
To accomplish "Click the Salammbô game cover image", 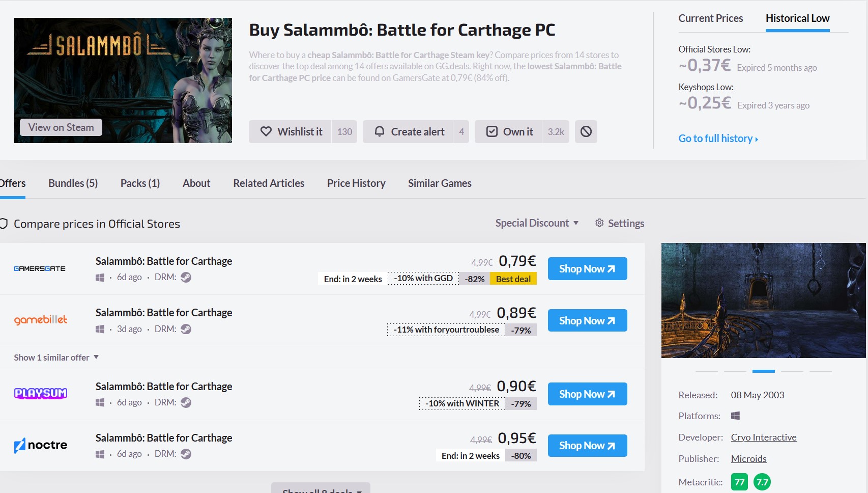I will [x=123, y=80].
